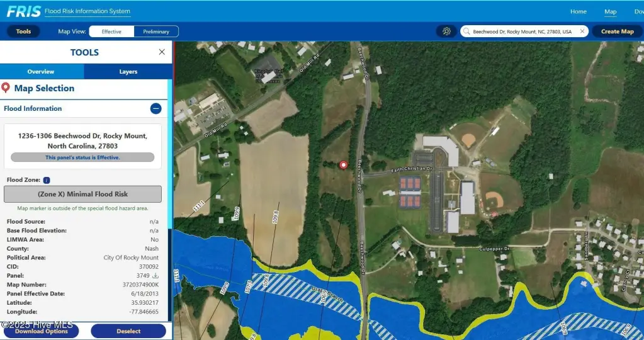This screenshot has width=644, height=340.
Task: Switch Map View to Preliminary
Action: point(156,31)
